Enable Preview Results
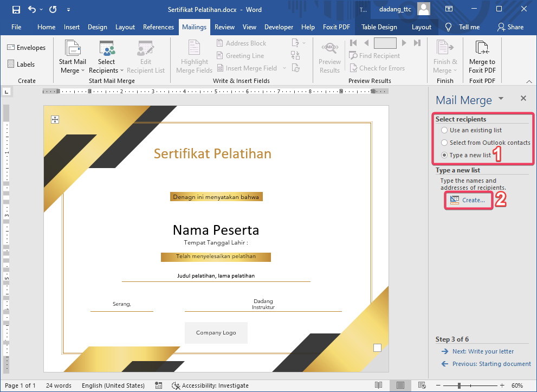 (329, 56)
